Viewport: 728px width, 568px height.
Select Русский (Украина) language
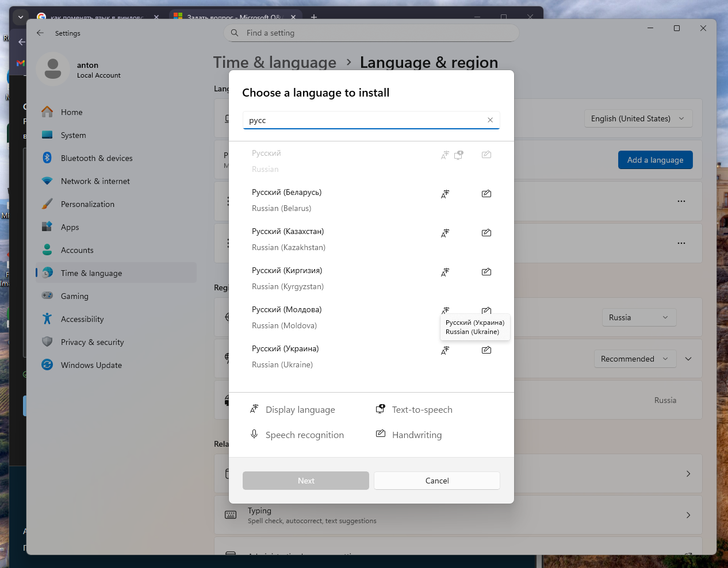pyautogui.click(x=371, y=356)
